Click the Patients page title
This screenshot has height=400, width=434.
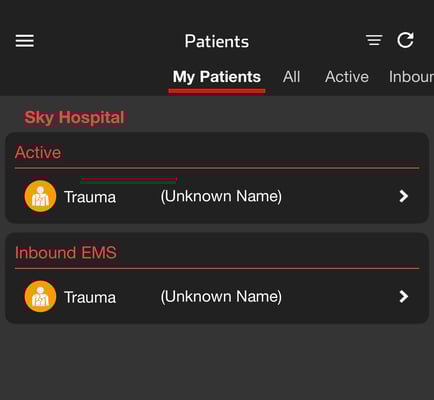coord(217,41)
